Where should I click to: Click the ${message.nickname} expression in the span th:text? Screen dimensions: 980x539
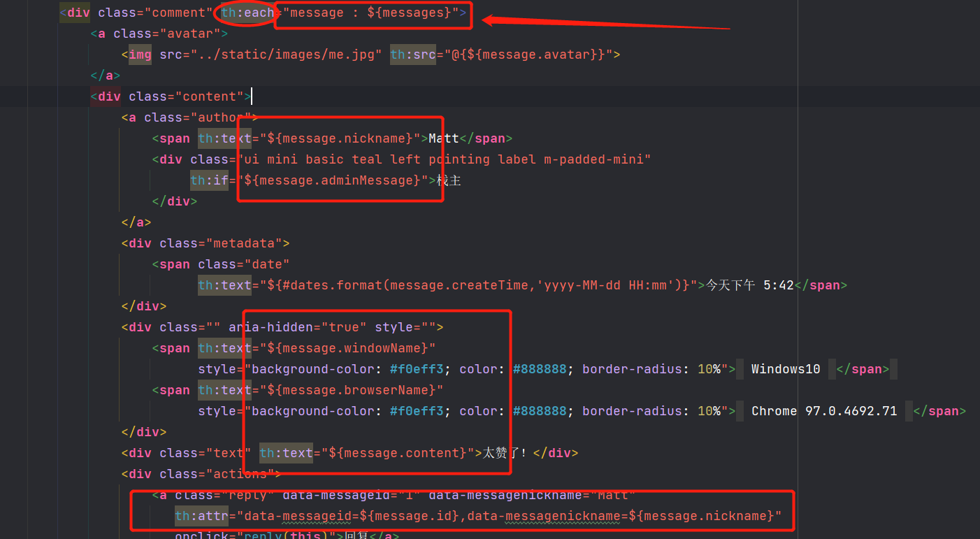(340, 138)
